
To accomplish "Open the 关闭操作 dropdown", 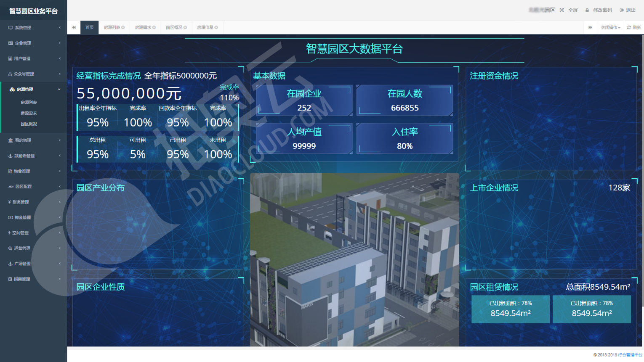I will [610, 28].
